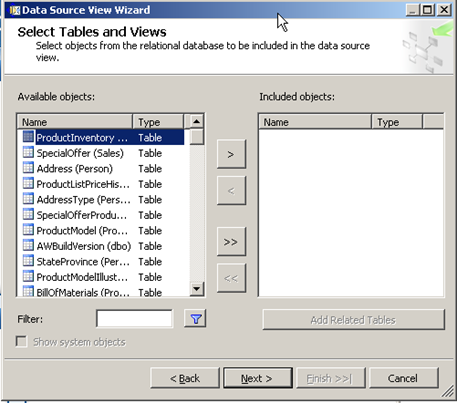This screenshot has width=457, height=403.
Task: Go back to the previous wizard page
Action: [185, 378]
